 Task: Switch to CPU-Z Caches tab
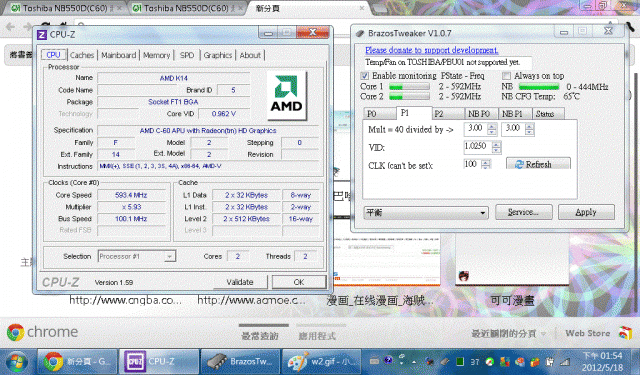click(x=82, y=55)
